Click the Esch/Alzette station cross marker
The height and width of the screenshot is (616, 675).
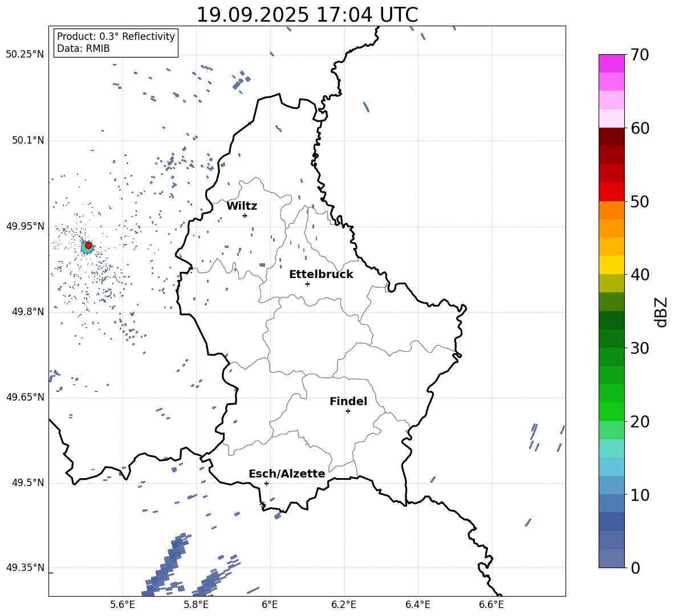(x=266, y=483)
